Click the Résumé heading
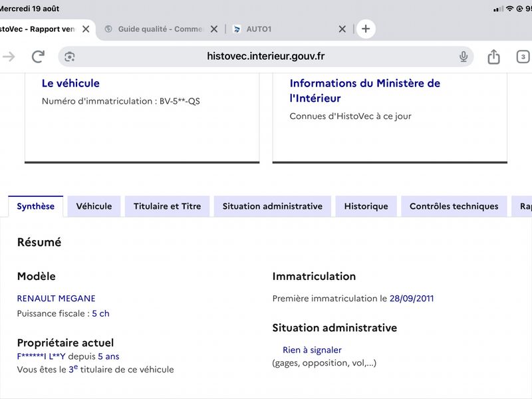The height and width of the screenshot is (399, 532). pyautogui.click(x=39, y=242)
